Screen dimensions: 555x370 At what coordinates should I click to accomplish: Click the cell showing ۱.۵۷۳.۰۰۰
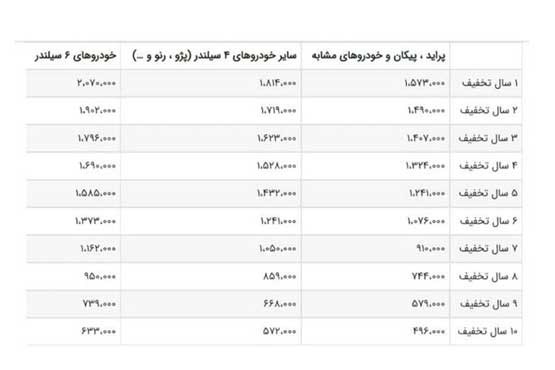tap(425, 83)
